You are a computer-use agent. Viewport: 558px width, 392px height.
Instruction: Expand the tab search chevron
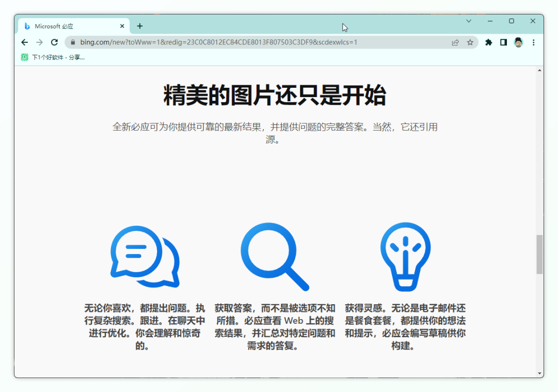coord(469,21)
